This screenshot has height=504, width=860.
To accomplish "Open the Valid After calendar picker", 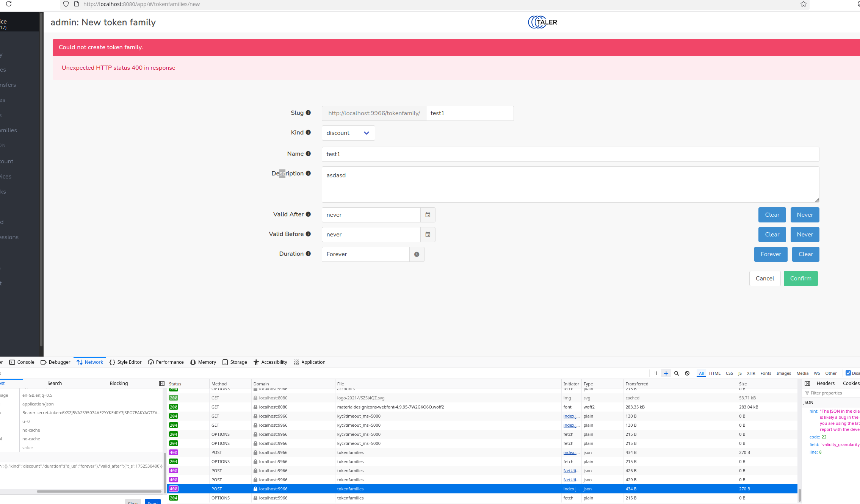I will [428, 215].
